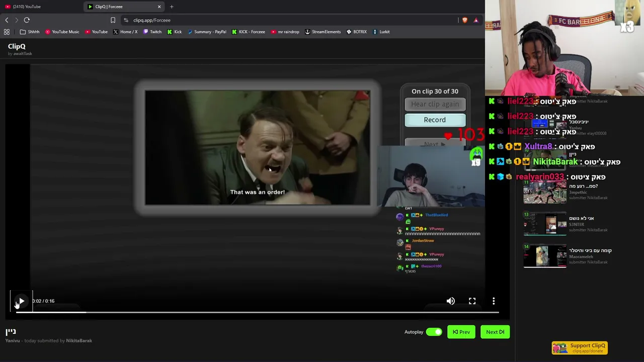This screenshot has width=644, height=362.
Task: Click the ClipQ logo title
Action: point(17,46)
